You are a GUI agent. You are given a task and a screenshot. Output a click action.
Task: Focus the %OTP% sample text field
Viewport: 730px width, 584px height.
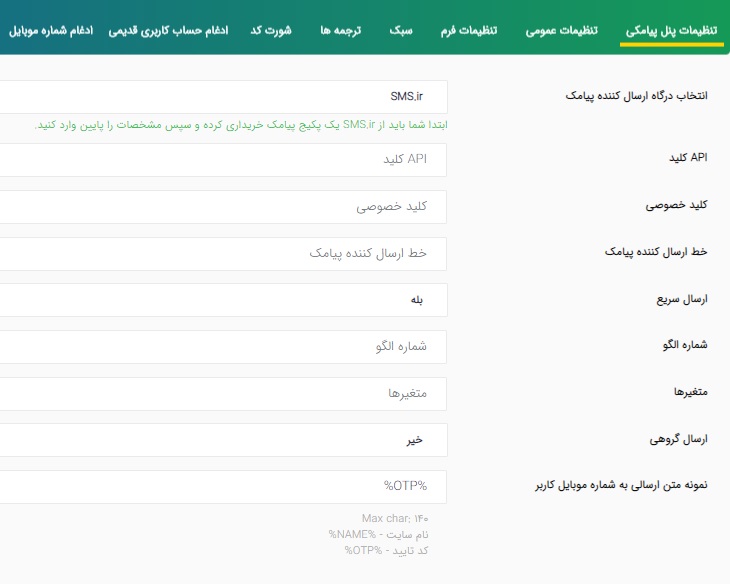[x=223, y=487]
